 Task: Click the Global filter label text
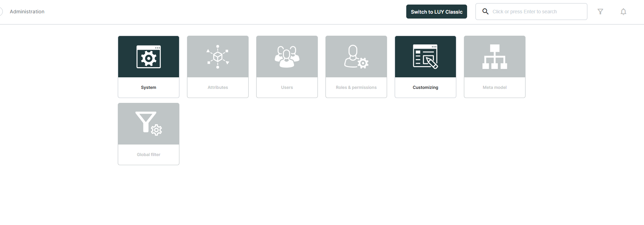pos(149,155)
